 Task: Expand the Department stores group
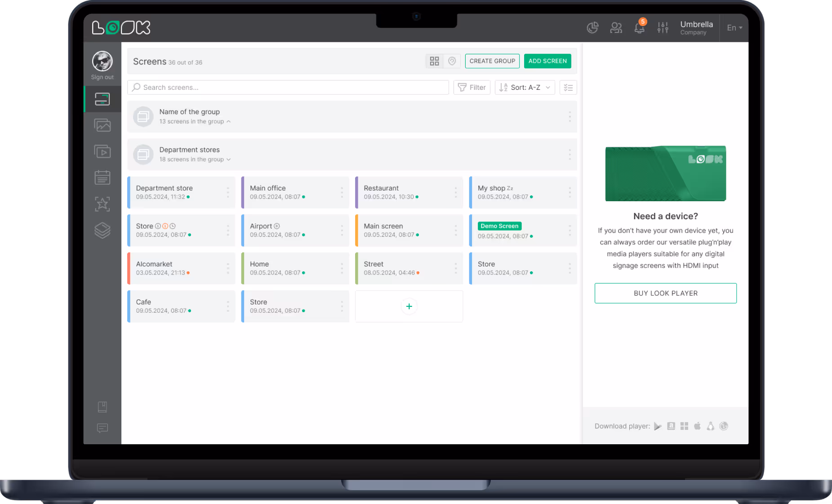coord(229,159)
